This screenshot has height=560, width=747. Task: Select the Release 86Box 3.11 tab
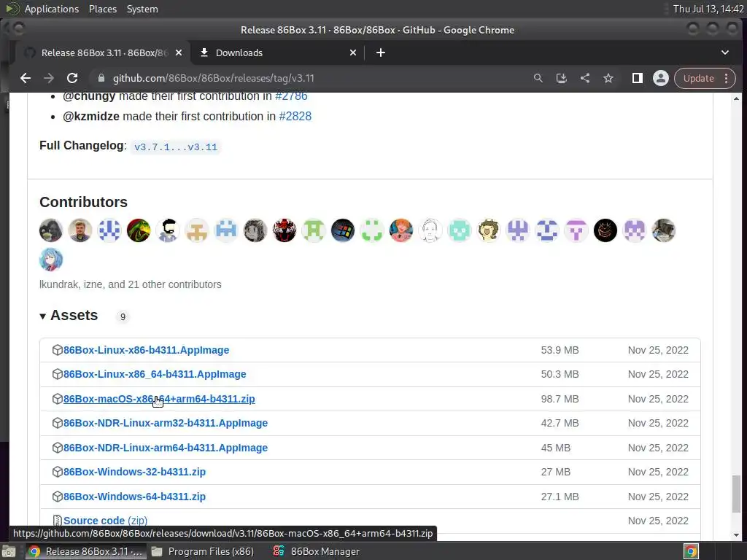[x=102, y=52]
